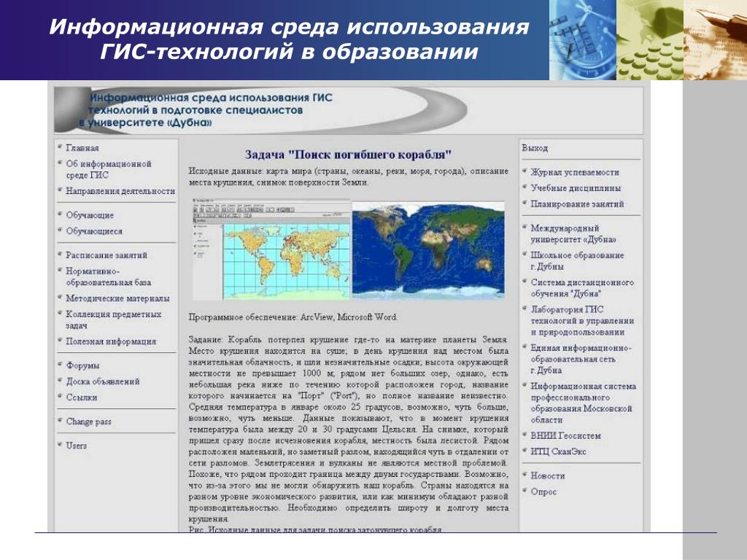Viewport: 747px width, 560px height.
Task: Open Единая информационно-образовательная сеть link
Action: (581, 359)
